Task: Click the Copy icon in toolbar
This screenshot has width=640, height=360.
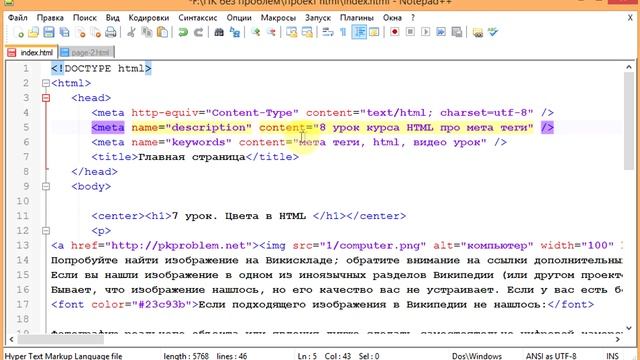Action: (x=147, y=32)
